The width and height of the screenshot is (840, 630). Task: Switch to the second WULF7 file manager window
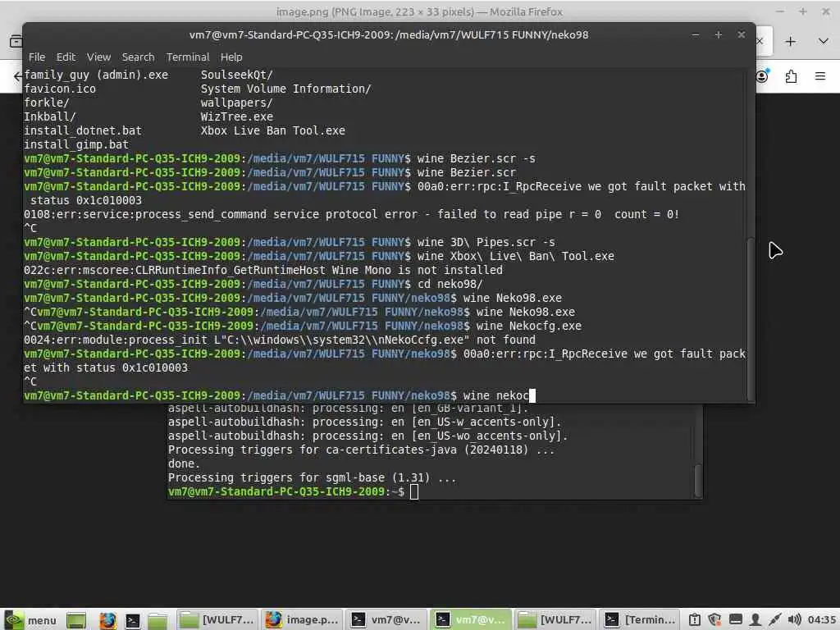click(555, 620)
